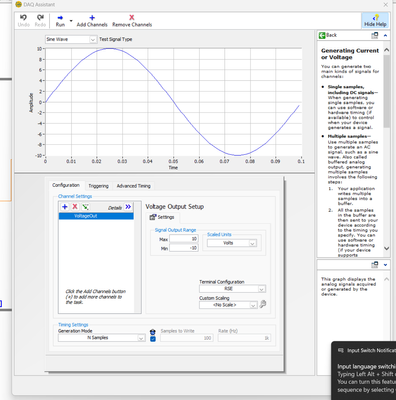Click the Max signal output field
This screenshot has height=400, width=396.
click(x=184, y=239)
